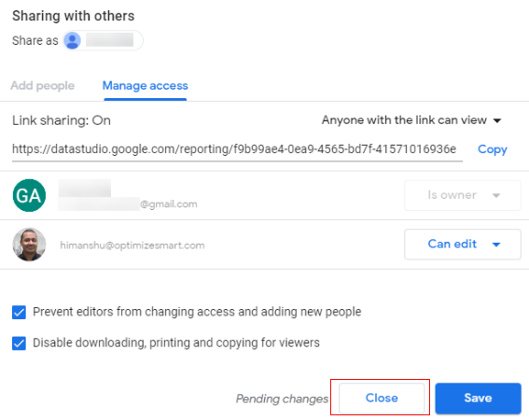Click the Can edit dropdown arrow
The image size is (529, 420).
[x=496, y=245]
